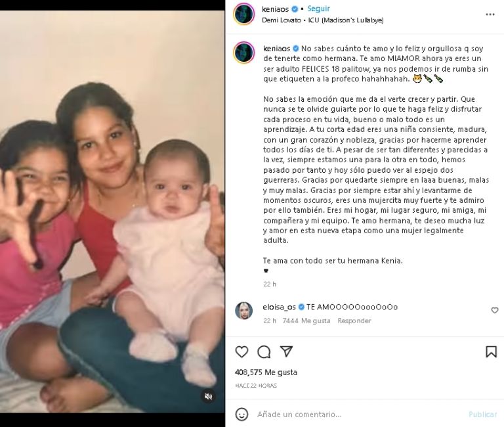Click in the Añade un comentario field
The width and height of the screenshot is (504, 427).
click(x=360, y=415)
